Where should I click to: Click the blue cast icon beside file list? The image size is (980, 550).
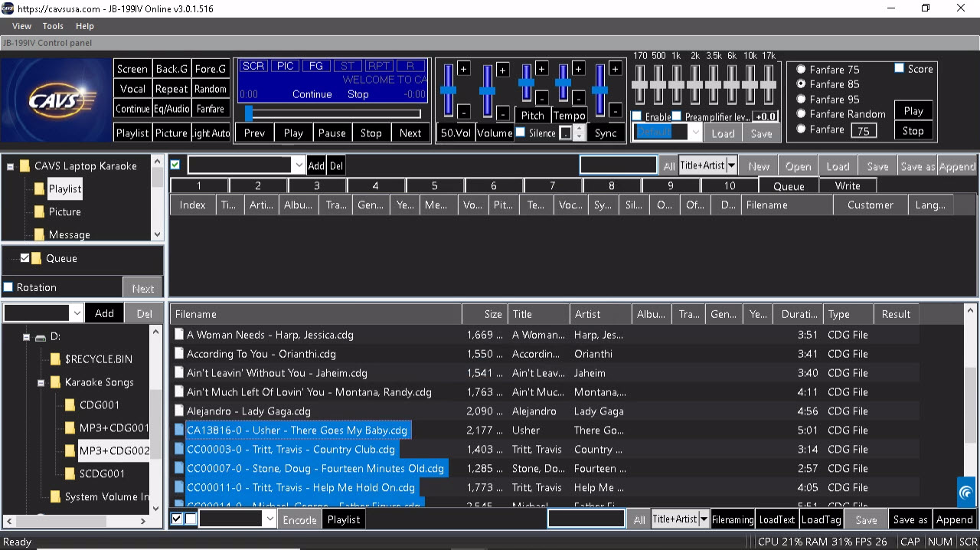[x=966, y=492]
